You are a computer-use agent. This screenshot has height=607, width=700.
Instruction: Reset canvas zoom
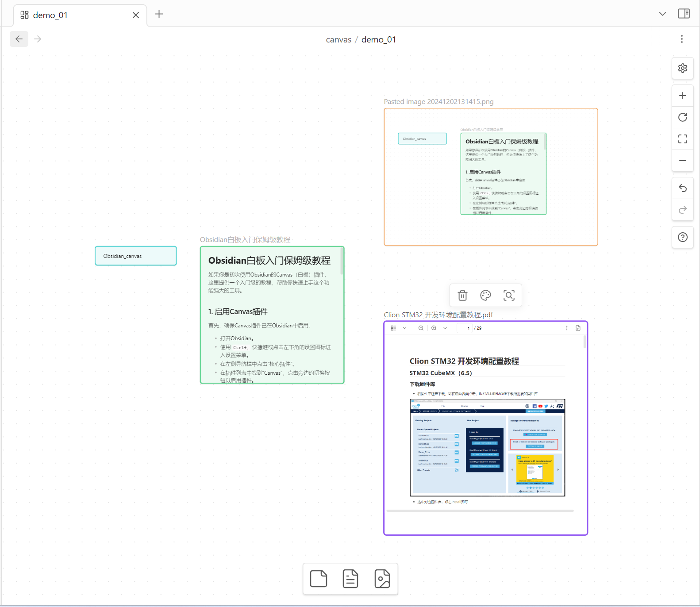[x=683, y=117]
